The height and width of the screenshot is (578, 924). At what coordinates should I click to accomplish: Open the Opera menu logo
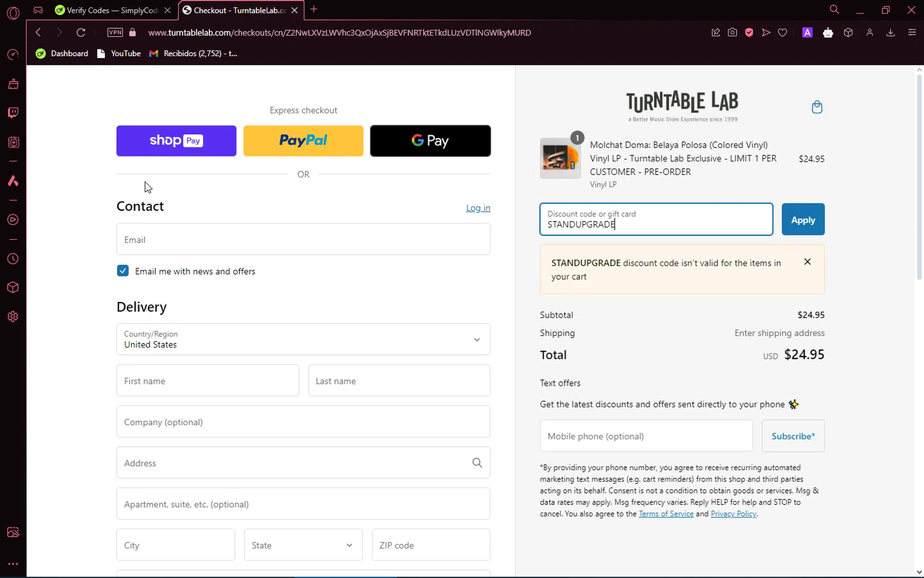coord(13,12)
